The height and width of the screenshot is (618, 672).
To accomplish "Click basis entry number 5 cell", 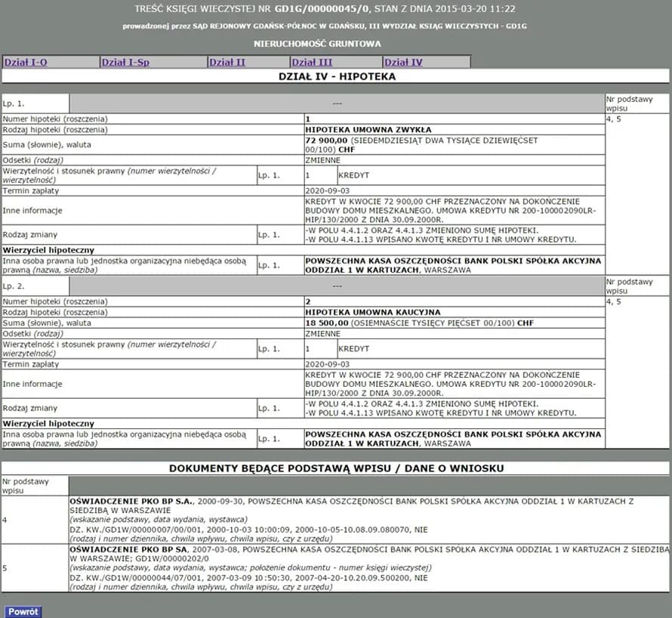I will point(34,567).
